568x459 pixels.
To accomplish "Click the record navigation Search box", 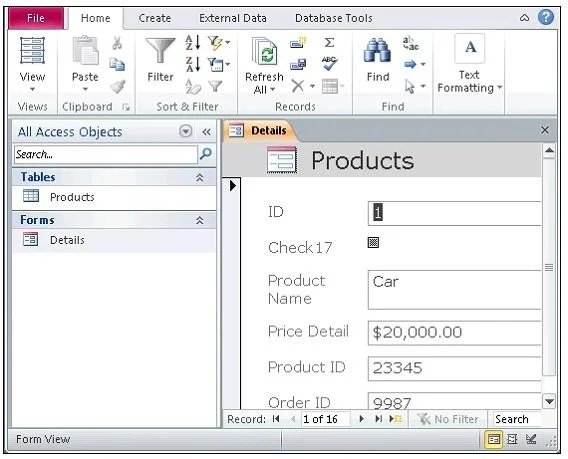I will [517, 419].
